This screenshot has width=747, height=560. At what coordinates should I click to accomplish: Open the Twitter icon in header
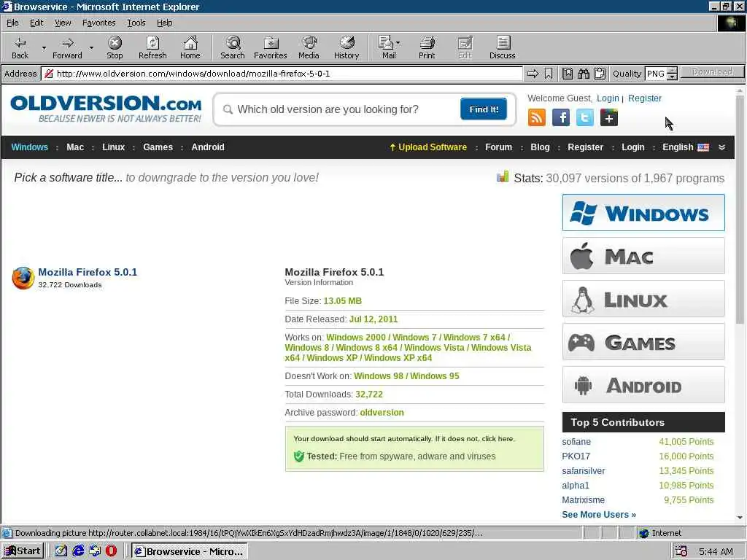[584, 117]
